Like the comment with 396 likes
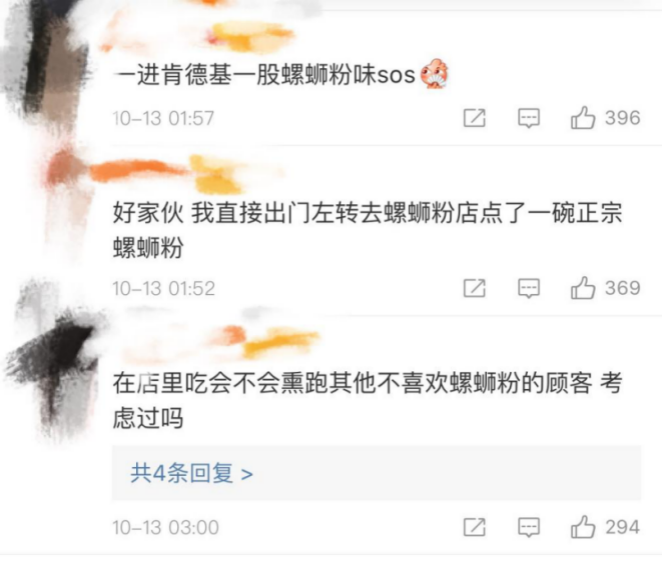This screenshot has height=562, width=664. [583, 117]
